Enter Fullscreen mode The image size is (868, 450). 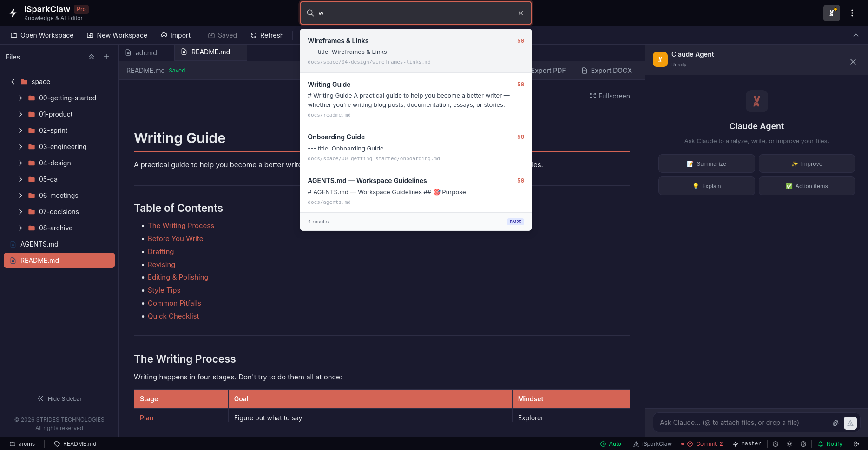610,96
